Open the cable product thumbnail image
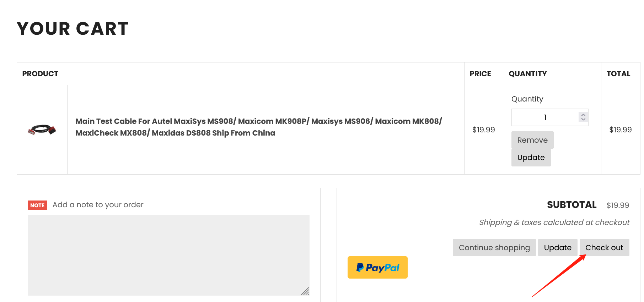Viewport: 644px width, 302px height. pos(42,130)
